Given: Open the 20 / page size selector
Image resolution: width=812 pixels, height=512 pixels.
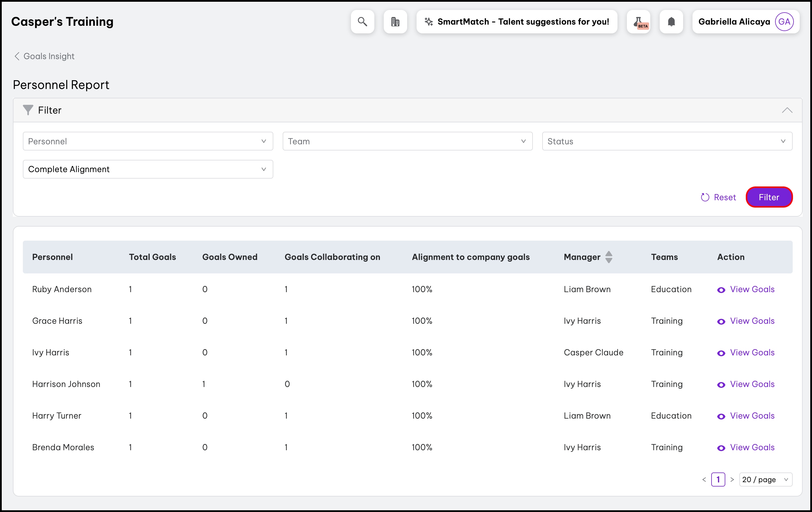Looking at the screenshot, I should pyautogui.click(x=765, y=479).
